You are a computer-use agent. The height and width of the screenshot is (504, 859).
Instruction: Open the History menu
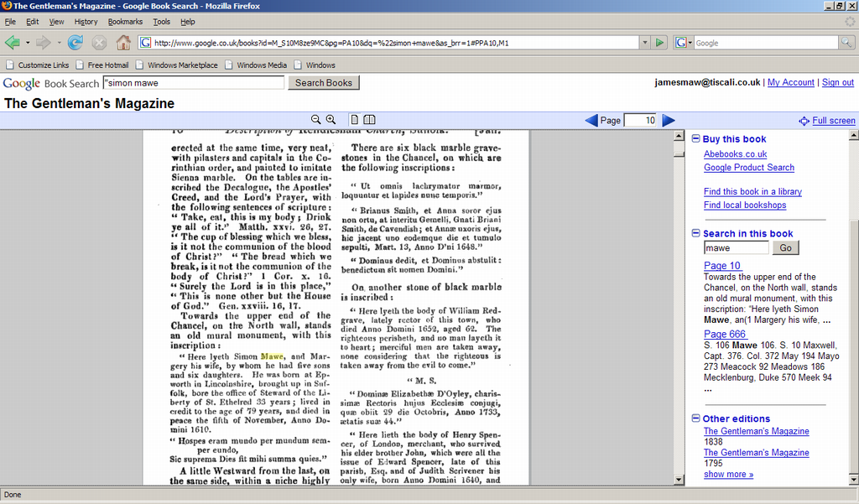[86, 22]
